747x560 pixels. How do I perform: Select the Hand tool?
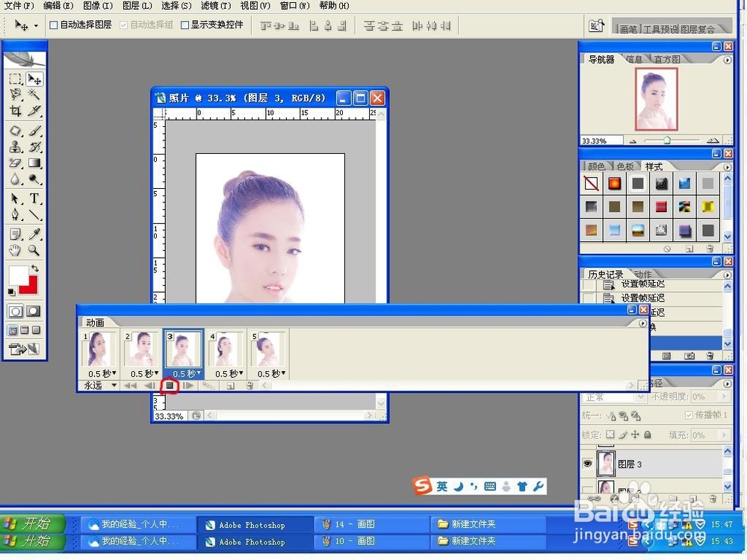[x=15, y=250]
